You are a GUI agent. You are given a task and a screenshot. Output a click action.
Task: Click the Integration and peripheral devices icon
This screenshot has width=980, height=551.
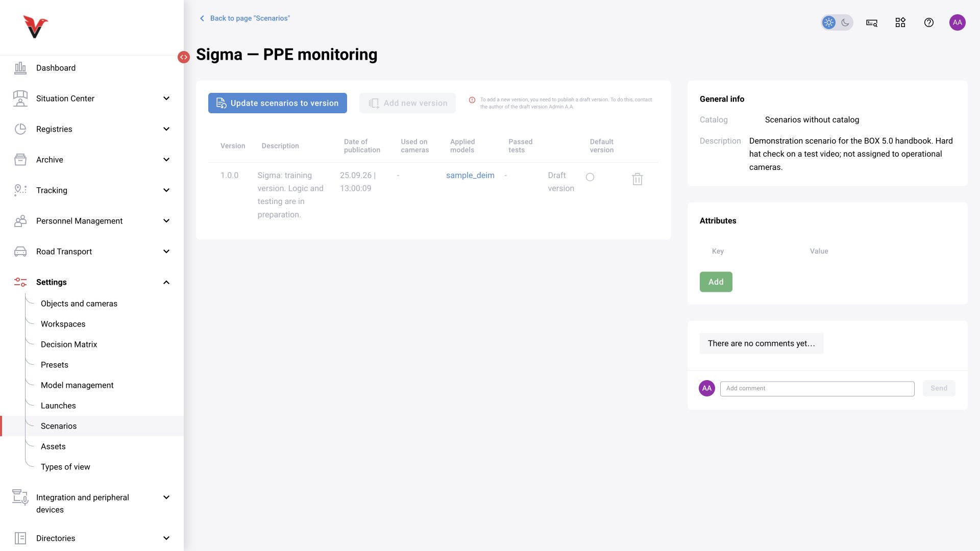(20, 497)
